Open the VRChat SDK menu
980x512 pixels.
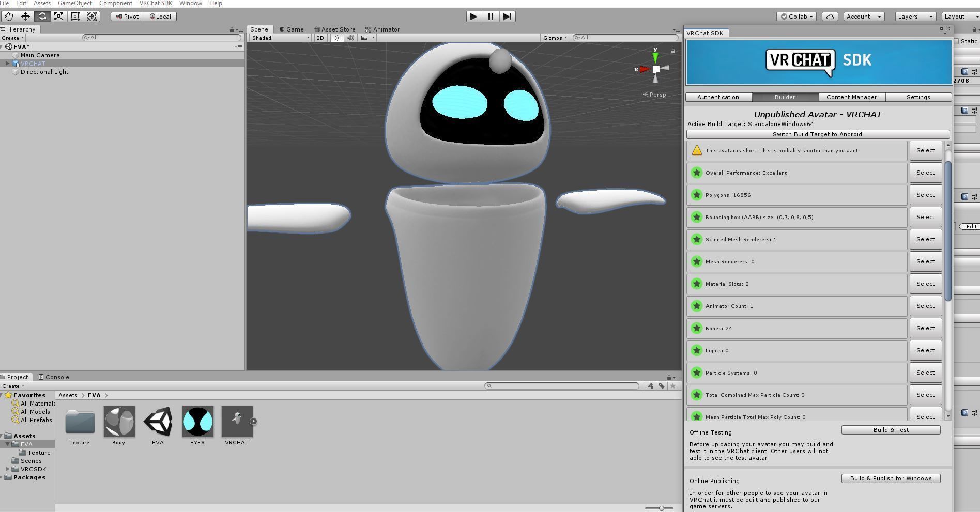coord(156,3)
